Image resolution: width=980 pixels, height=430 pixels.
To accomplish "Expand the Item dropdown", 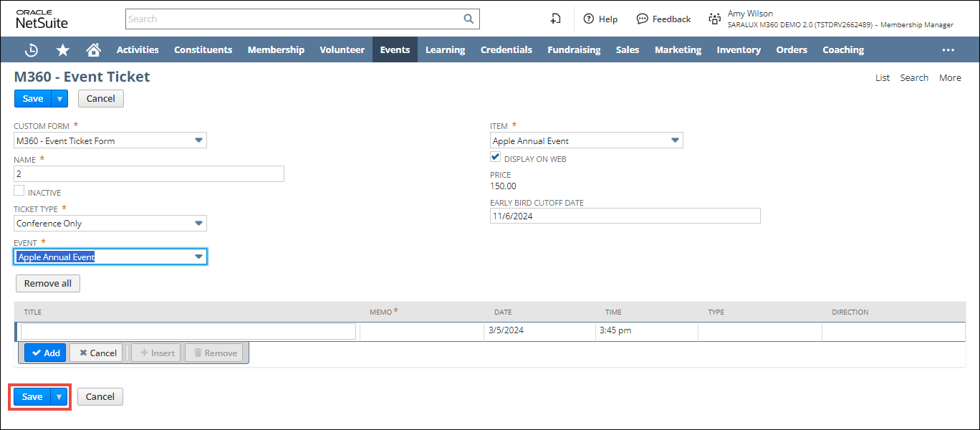I will [x=675, y=140].
